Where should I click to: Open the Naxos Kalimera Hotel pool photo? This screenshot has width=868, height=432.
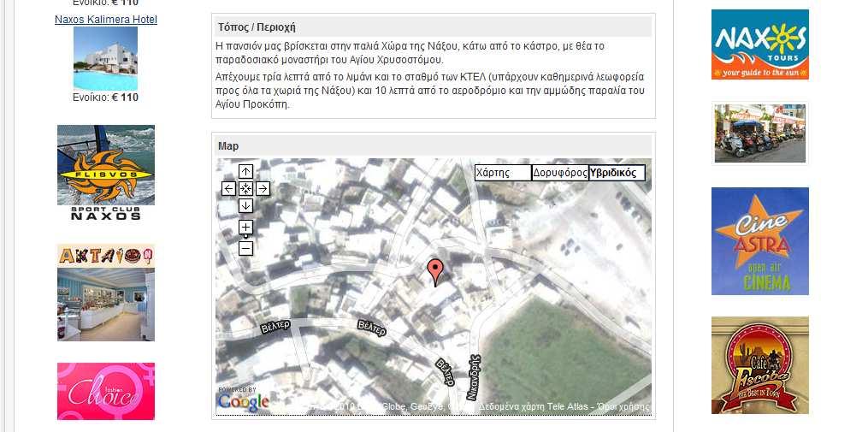point(106,59)
